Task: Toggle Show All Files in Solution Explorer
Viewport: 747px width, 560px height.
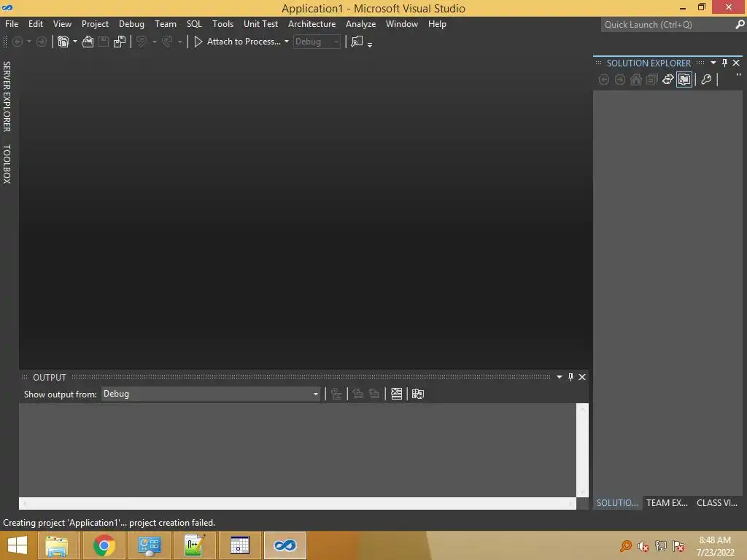Action: click(684, 79)
